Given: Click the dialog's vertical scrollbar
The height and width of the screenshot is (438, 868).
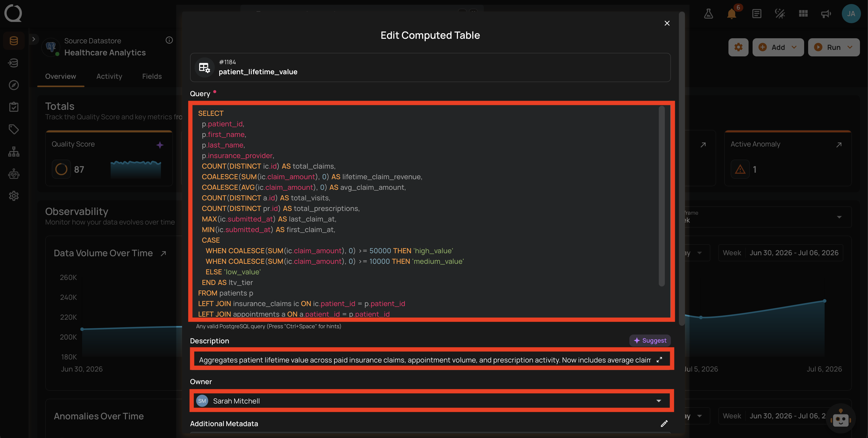Looking at the screenshot, I should click(x=681, y=169).
